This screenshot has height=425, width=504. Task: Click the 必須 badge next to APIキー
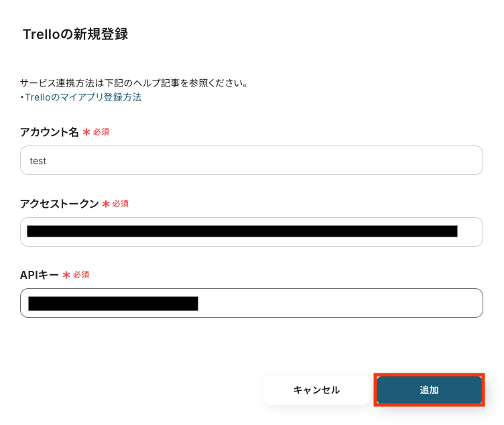[x=81, y=275]
